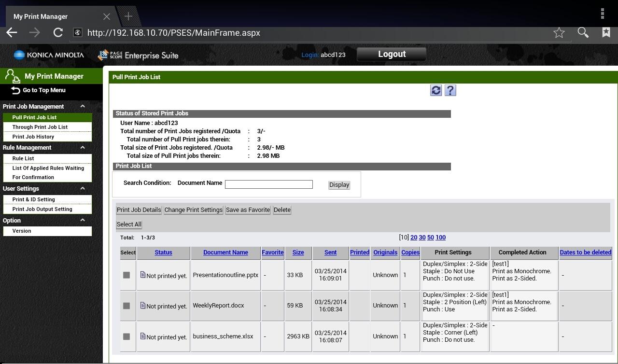Click document icon for Presentationoutline.pptx row
618x364 pixels.
(143, 275)
